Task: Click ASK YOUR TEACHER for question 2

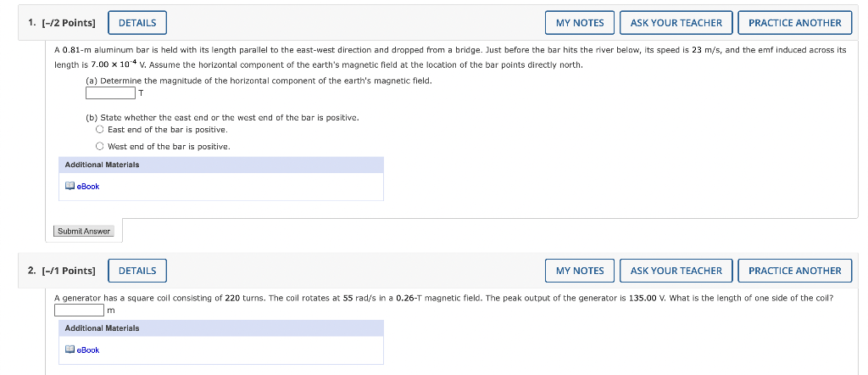Action: click(676, 271)
